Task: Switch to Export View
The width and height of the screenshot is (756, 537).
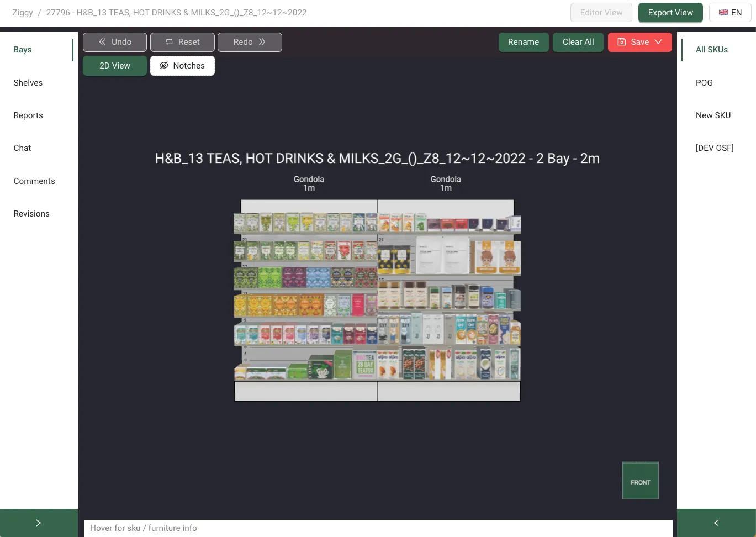Action: (x=670, y=13)
